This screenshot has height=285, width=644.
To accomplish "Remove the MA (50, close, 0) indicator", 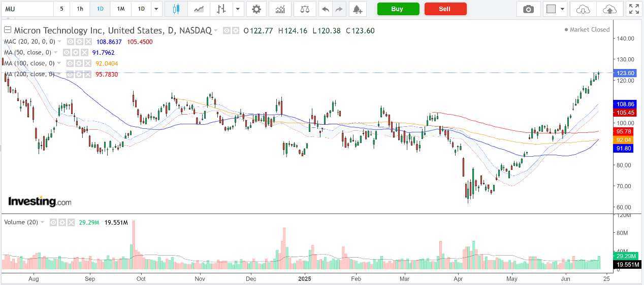I will (84, 52).
